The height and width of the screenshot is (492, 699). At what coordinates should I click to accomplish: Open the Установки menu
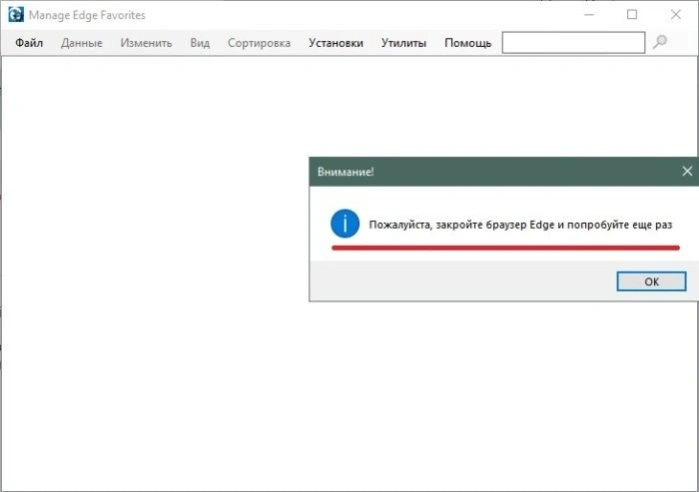click(336, 43)
